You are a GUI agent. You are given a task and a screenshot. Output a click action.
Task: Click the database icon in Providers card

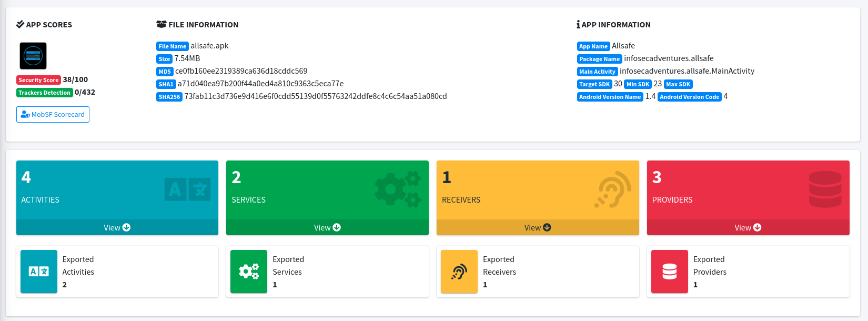point(825,189)
